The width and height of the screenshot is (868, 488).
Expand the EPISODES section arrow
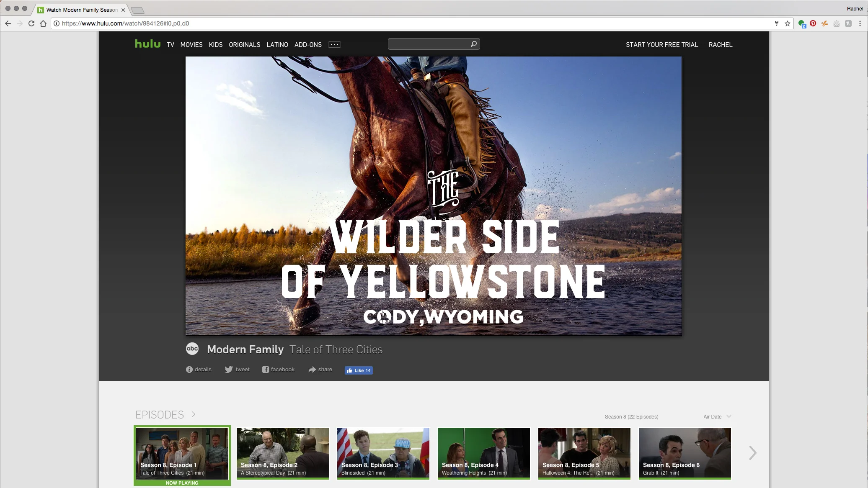[194, 414]
